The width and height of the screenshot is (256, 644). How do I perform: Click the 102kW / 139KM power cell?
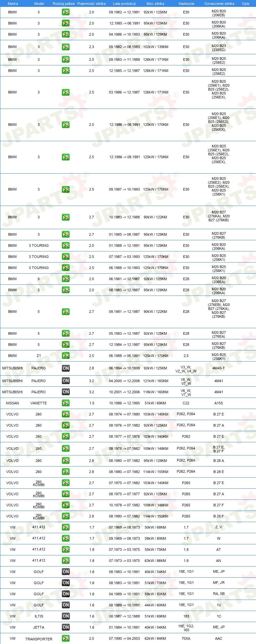155,47
